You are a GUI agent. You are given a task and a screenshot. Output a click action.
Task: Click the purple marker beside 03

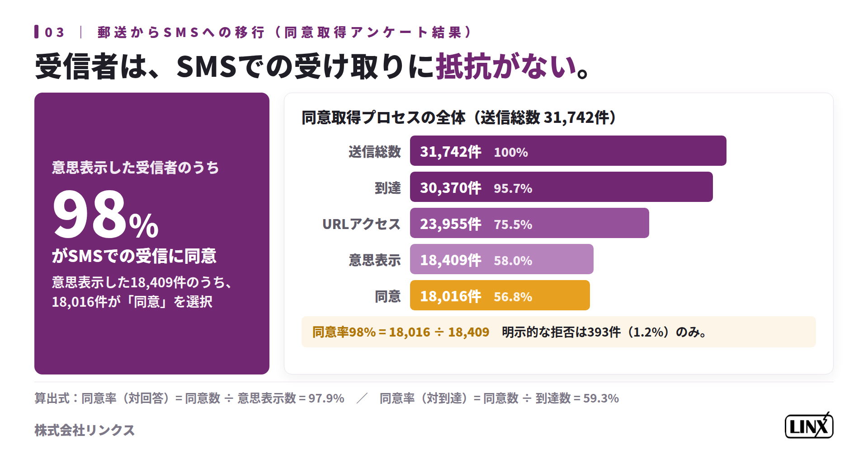[x=36, y=32]
